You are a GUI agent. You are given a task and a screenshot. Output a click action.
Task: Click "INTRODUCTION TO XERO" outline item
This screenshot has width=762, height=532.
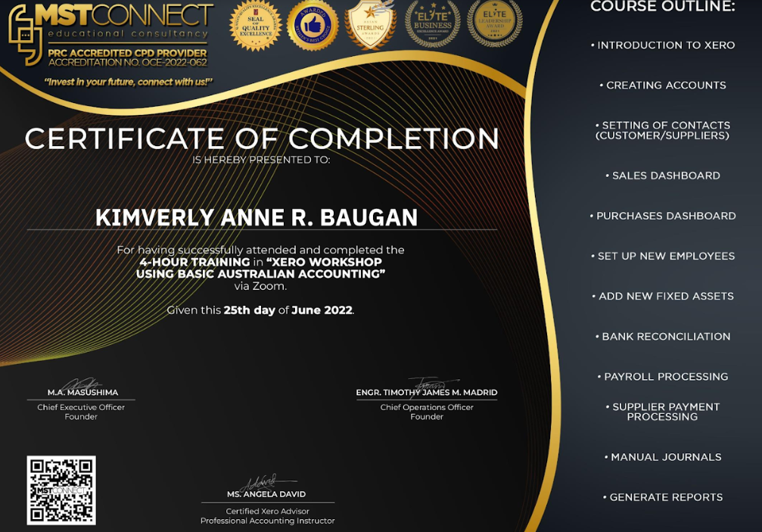(x=663, y=45)
